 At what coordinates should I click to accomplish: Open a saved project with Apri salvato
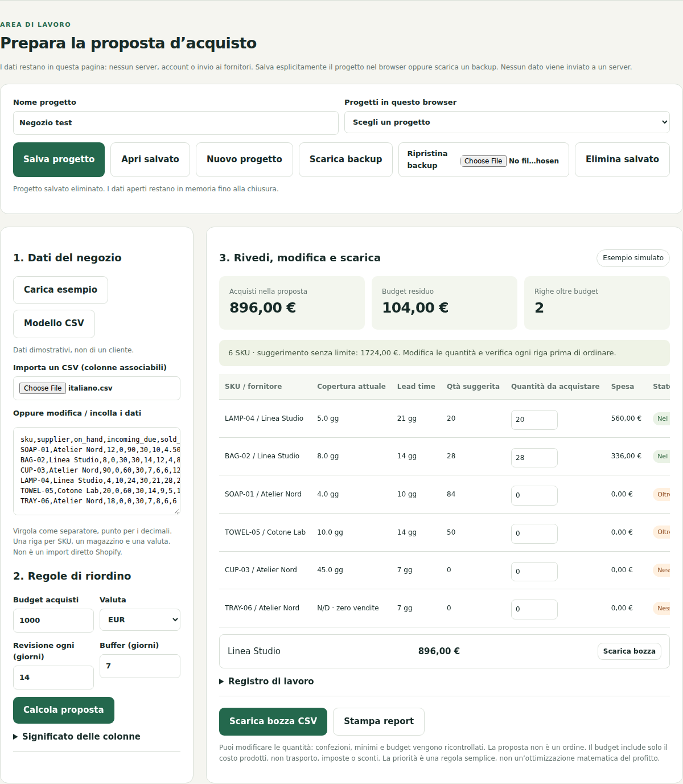coord(150,159)
